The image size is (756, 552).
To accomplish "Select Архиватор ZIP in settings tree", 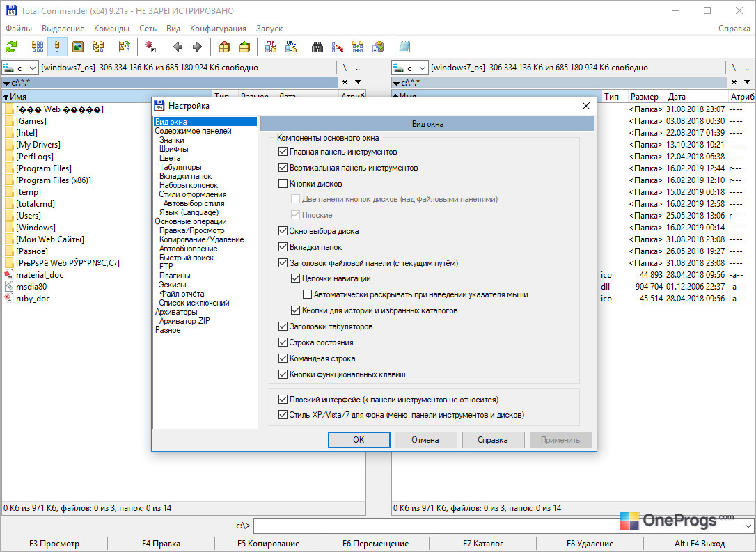I will click(x=184, y=321).
